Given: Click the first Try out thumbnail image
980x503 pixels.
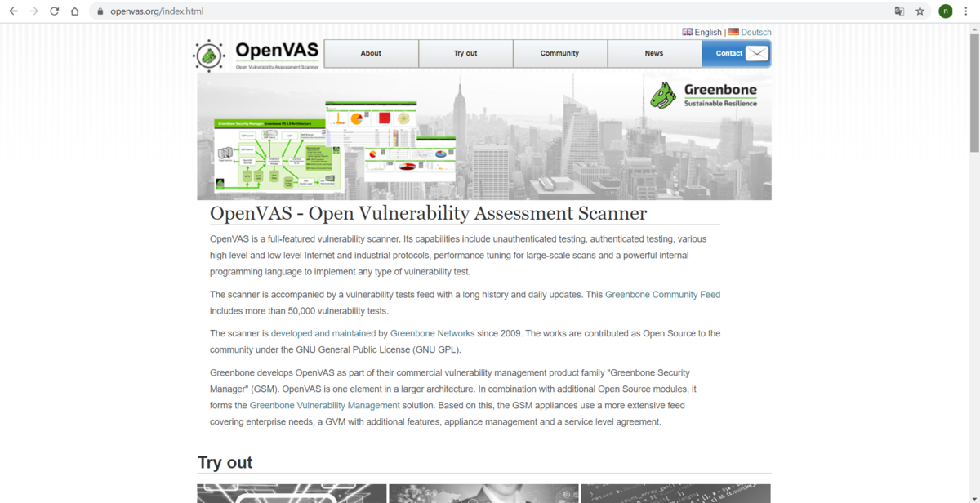Looking at the screenshot, I should 292,493.
